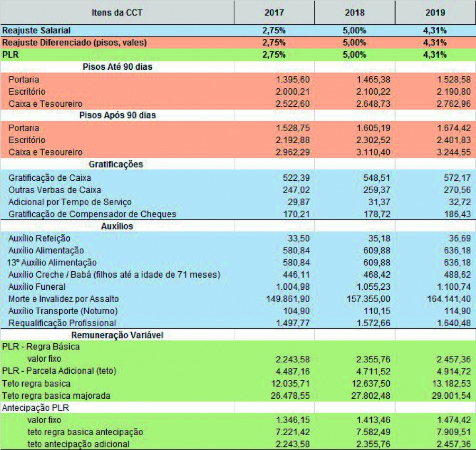The width and height of the screenshot is (476, 450).
Task: Click the Auxílio Creche / Babá label
Action: [114, 275]
